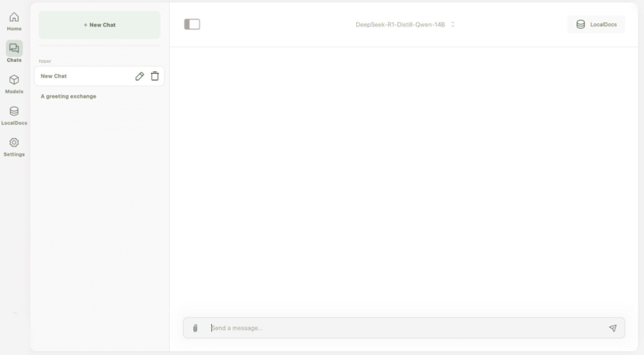Focus the Send a message field

point(404,328)
